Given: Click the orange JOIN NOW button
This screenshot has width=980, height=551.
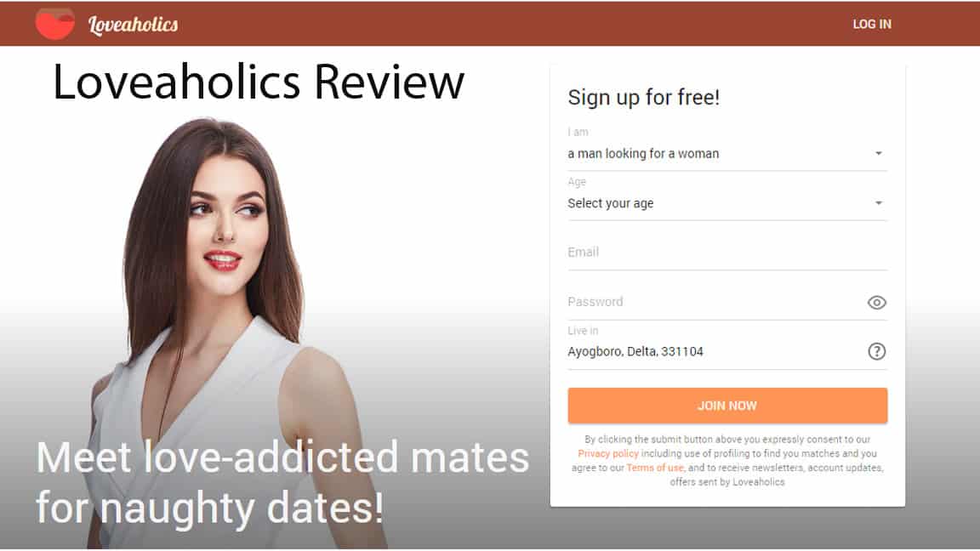Looking at the screenshot, I should click(727, 406).
